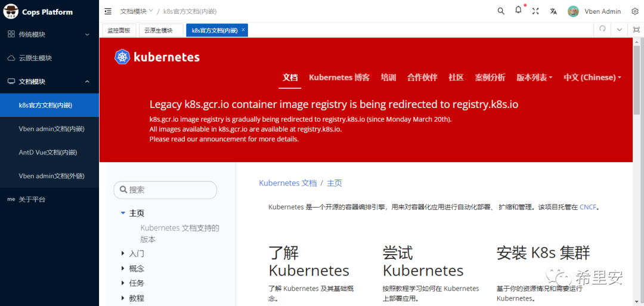Open k8s官方文档(内嵌) in the sidebar
The width and height of the screenshot is (644, 306).
coord(49,105)
